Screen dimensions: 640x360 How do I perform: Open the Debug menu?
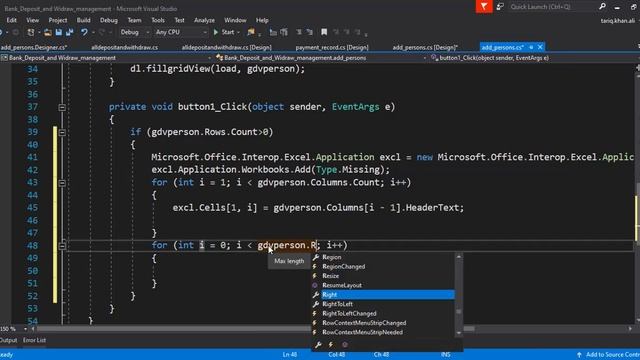109,20
